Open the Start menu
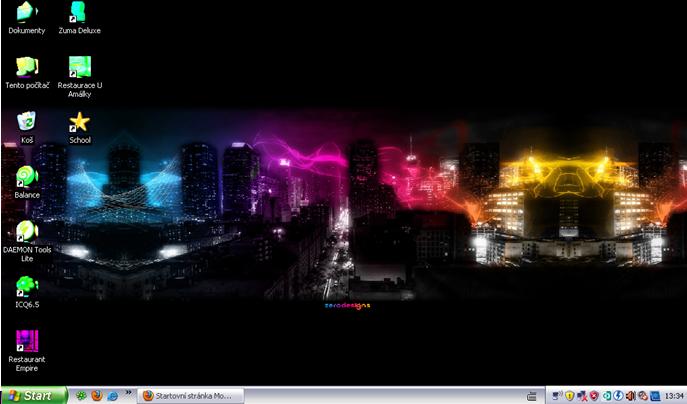687x404 pixels. coord(34,396)
